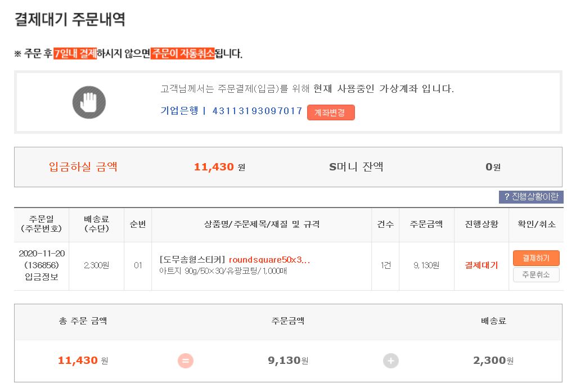Click the gray plus sign circle icon

[391, 361]
